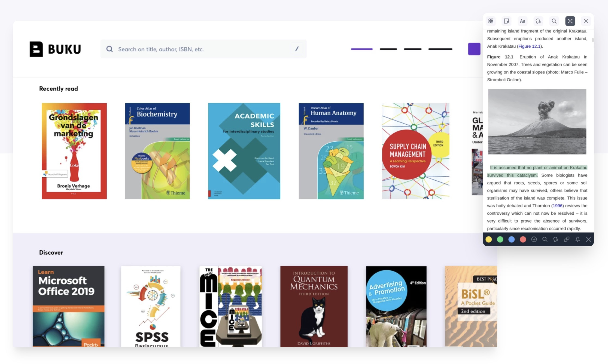Search the highlighted text using the dark toolbar magnifier
Screen dimensions: 608x364
coord(545,239)
